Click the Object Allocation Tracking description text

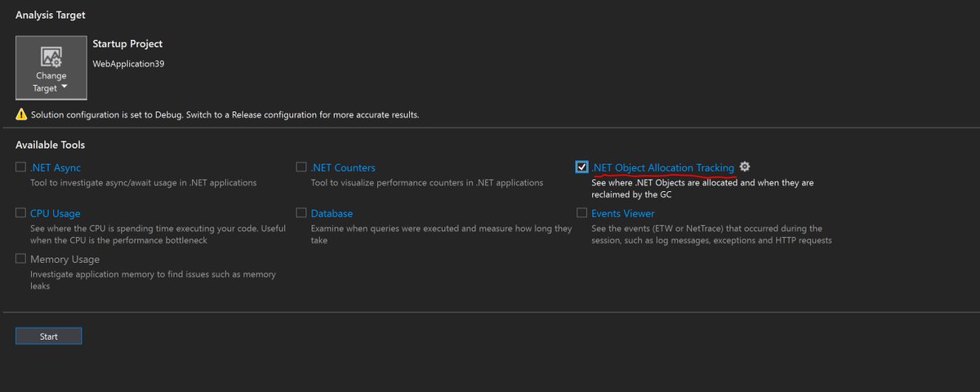point(702,188)
